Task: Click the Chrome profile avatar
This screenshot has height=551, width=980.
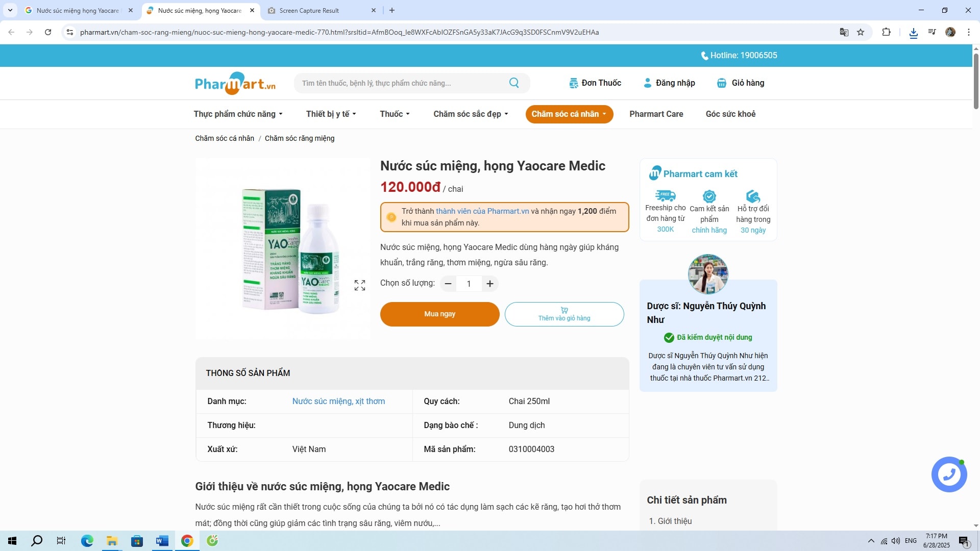Action: [950, 32]
